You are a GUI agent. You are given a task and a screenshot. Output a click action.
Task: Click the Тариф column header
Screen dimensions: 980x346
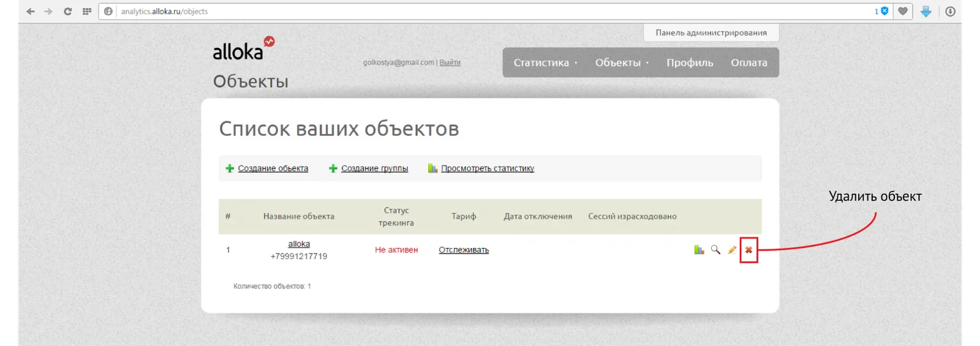pyautogui.click(x=464, y=216)
